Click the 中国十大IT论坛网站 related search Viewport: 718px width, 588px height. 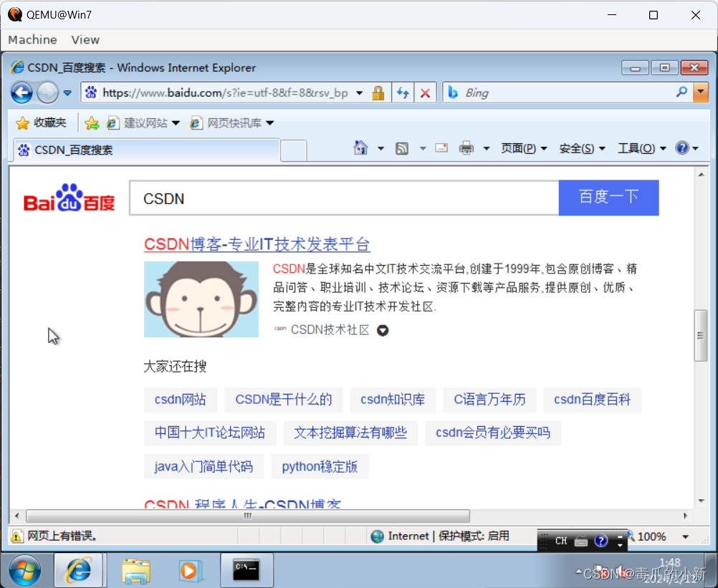pos(210,433)
